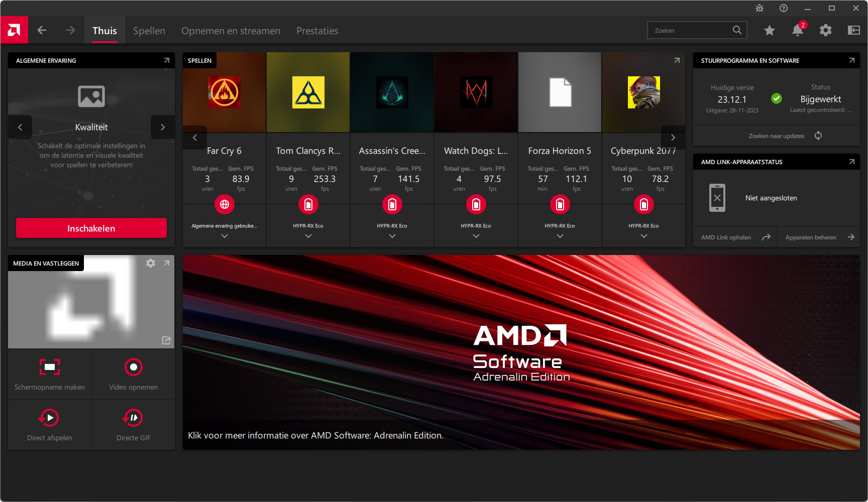868x502 pixels.
Task: Show more games in the Spellen list
Action: coord(673,137)
